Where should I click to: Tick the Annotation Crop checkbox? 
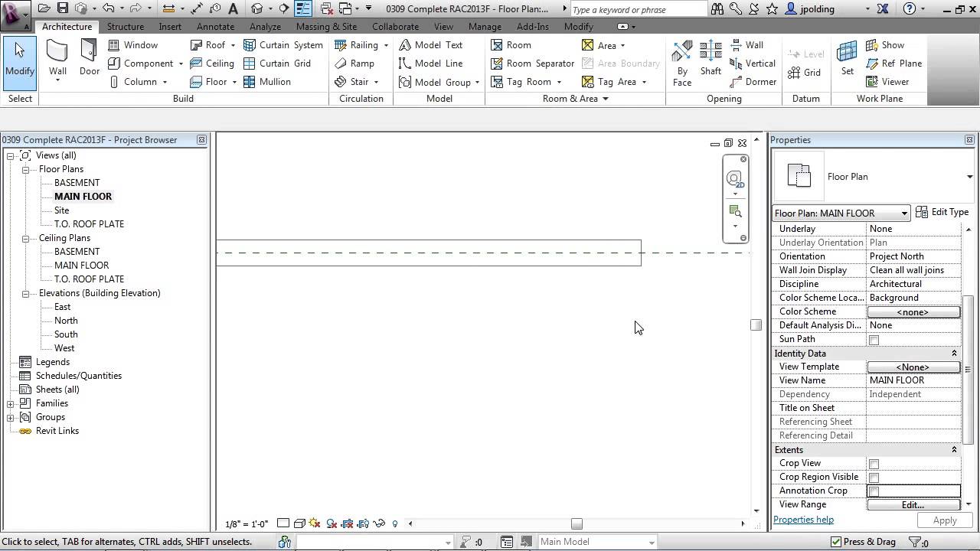pos(874,491)
